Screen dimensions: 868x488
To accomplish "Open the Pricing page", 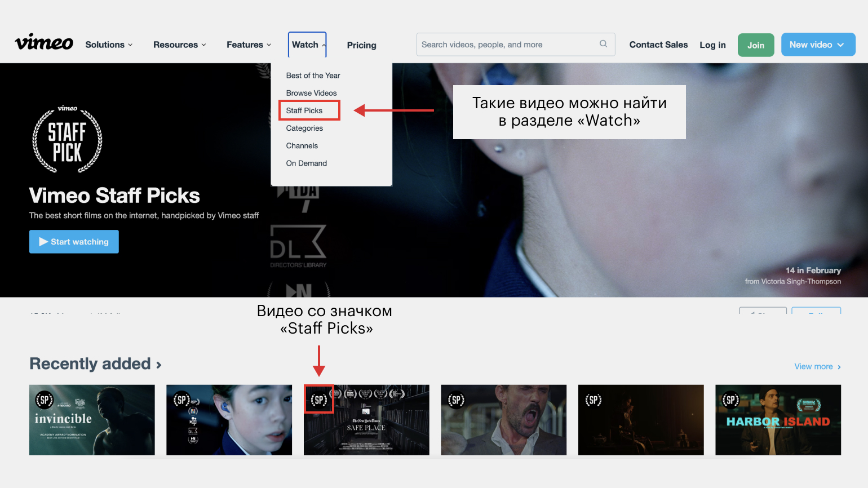I will point(361,45).
